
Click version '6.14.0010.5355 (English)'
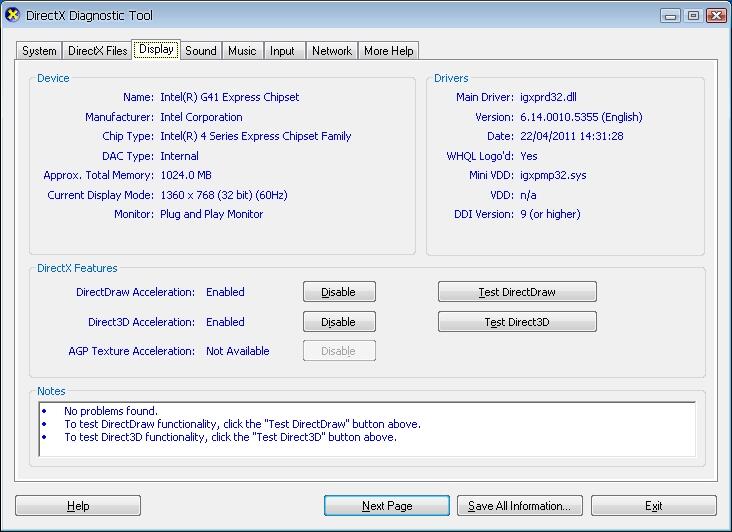coord(581,117)
